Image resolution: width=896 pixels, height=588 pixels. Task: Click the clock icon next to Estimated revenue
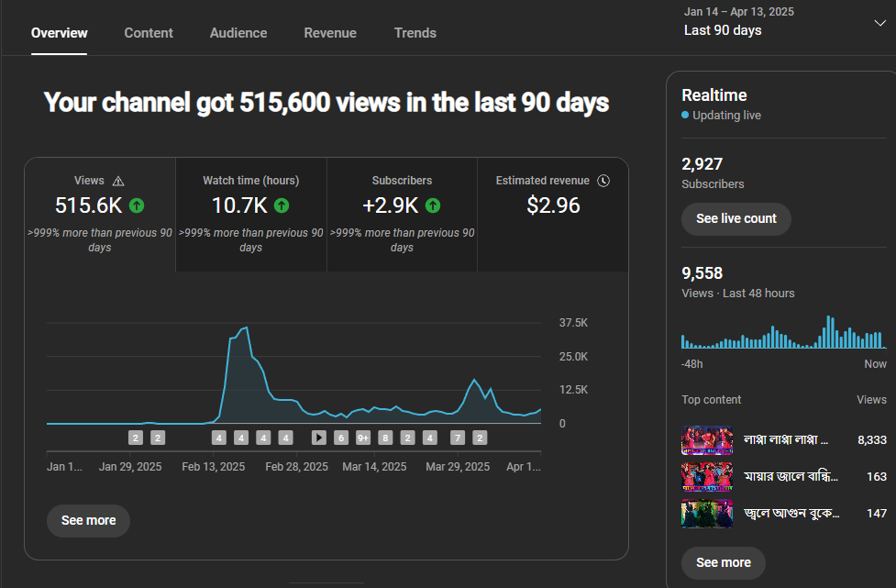603,181
